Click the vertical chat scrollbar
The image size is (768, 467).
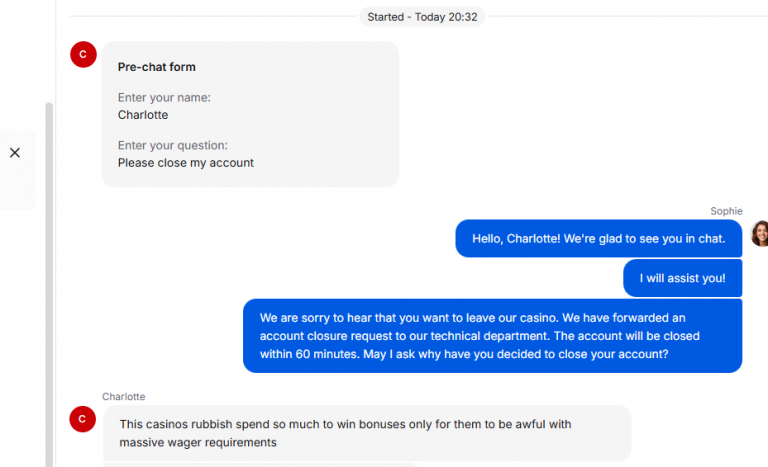(x=49, y=284)
